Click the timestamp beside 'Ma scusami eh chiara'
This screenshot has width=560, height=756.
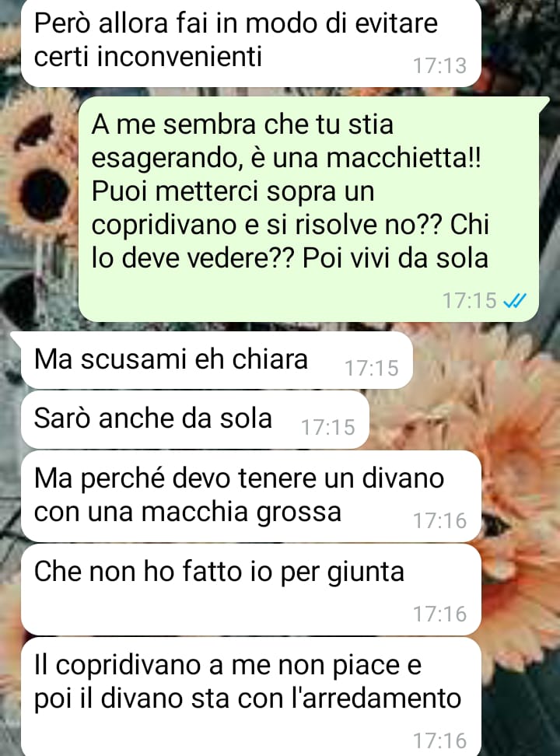(372, 369)
